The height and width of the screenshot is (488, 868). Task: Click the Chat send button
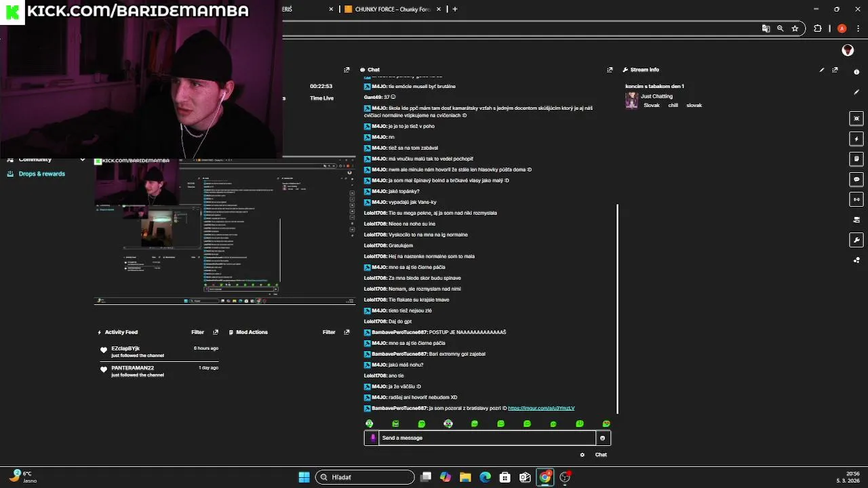601,455
